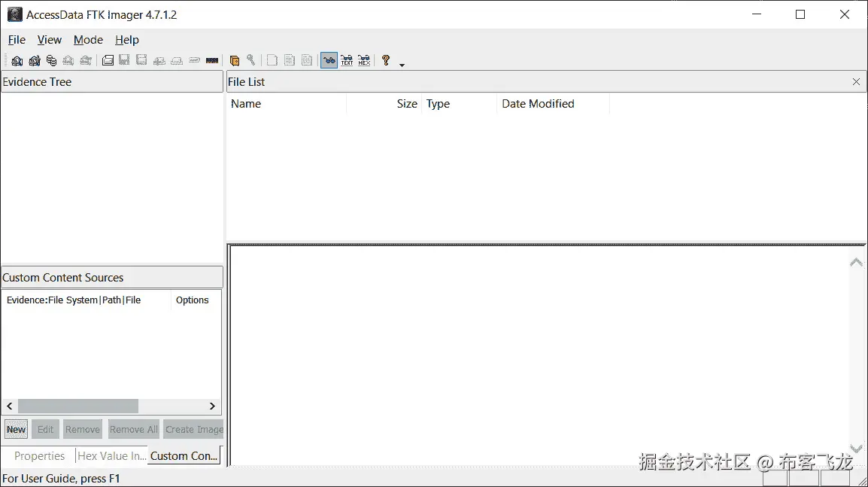Click the Obtain Protected Files safe icon
Screen dimensions: 868x487
[234, 60]
